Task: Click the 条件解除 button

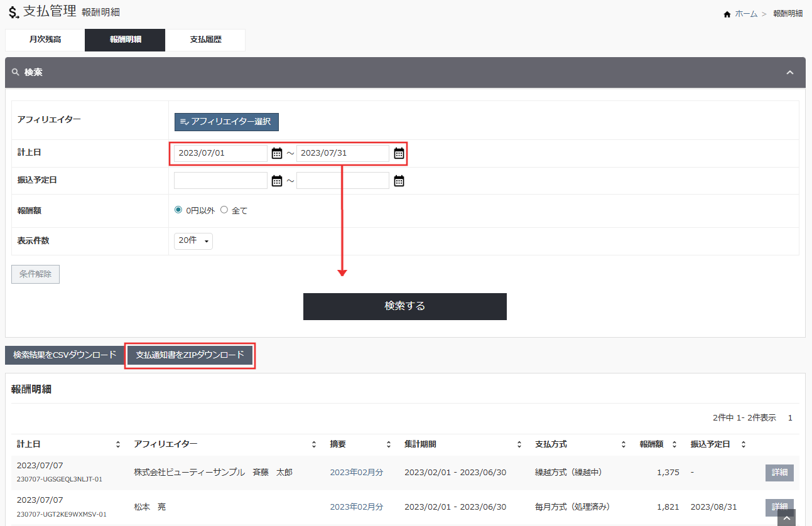Action: (x=35, y=274)
